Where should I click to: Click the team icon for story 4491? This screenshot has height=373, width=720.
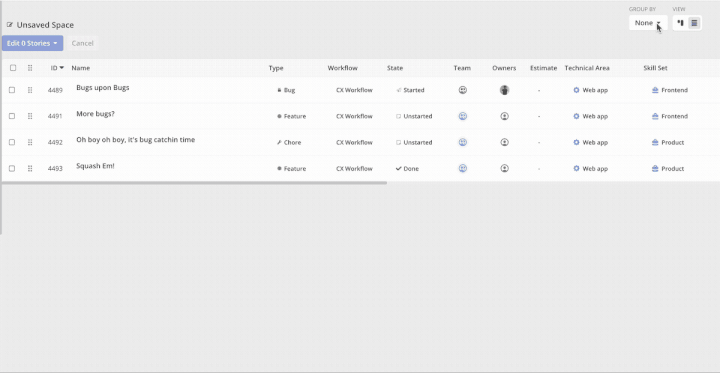click(x=463, y=116)
